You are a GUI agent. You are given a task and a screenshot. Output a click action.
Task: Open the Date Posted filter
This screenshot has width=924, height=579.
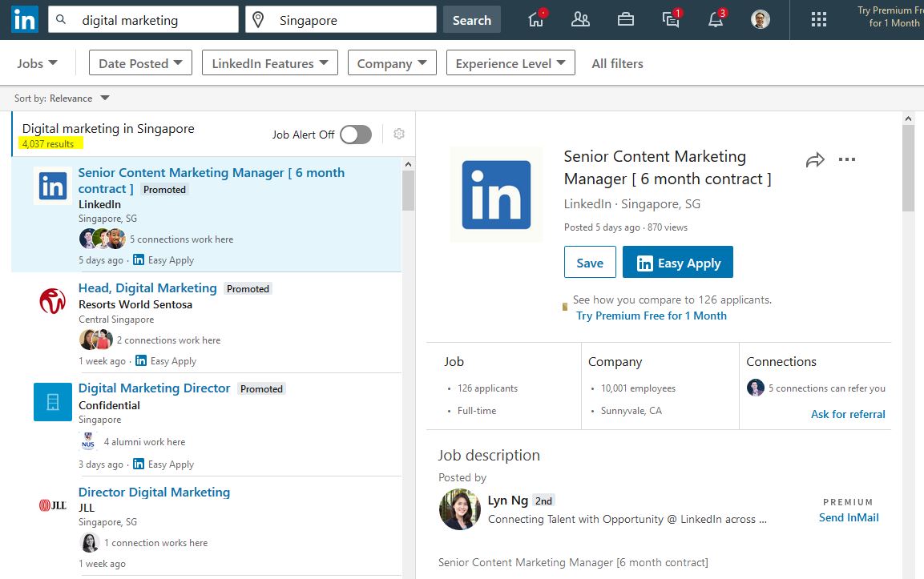point(140,63)
